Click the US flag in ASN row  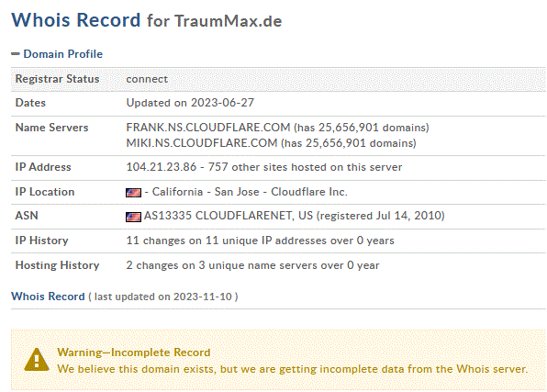click(x=133, y=217)
